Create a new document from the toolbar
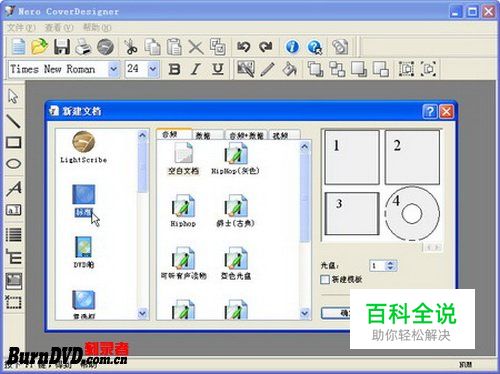 pyautogui.click(x=18, y=47)
